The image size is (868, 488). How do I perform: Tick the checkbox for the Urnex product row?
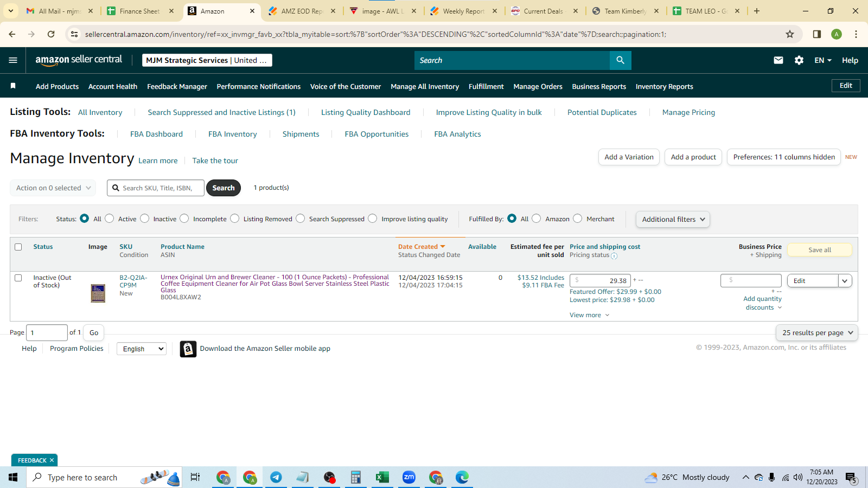click(x=18, y=278)
